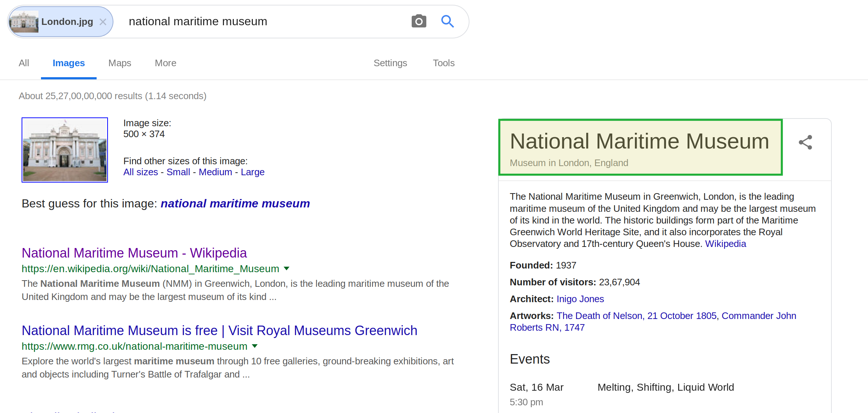Open Visit Royal Museums Greenwich result
The image size is (868, 413).
tap(220, 330)
